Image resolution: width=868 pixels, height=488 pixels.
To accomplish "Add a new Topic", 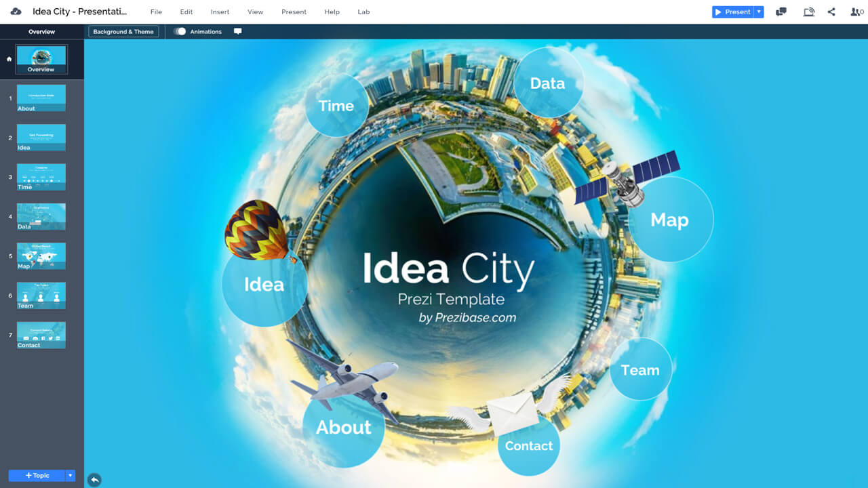I will click(x=37, y=476).
